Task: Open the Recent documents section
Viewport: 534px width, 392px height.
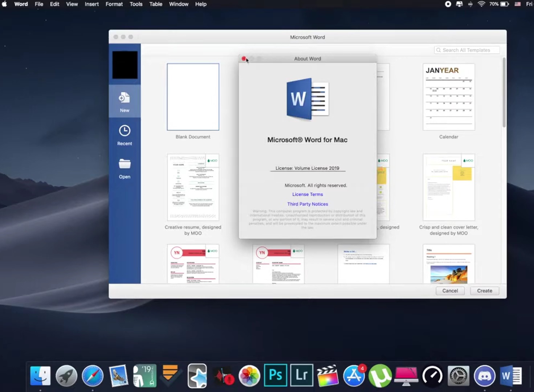Action: [x=125, y=135]
